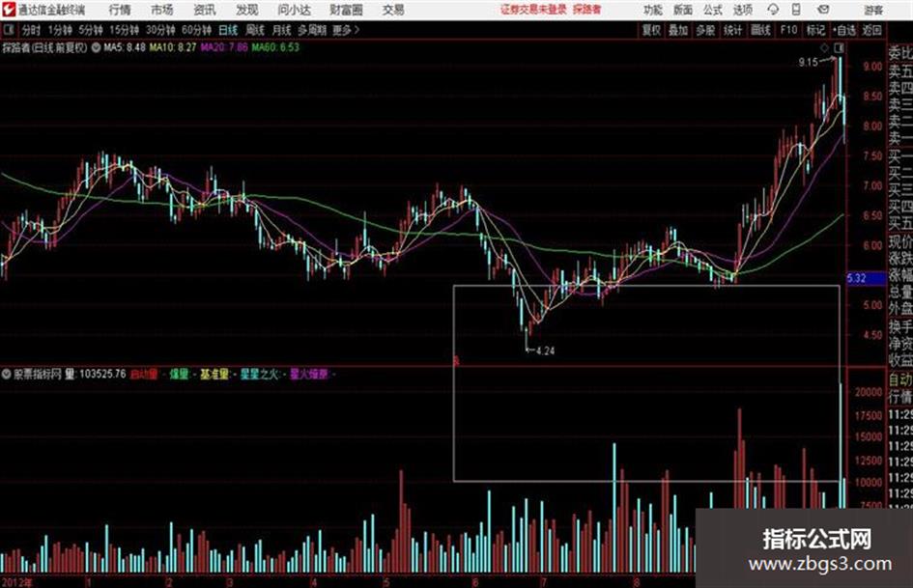
Task: Open the 市场 menu
Action: [x=162, y=10]
